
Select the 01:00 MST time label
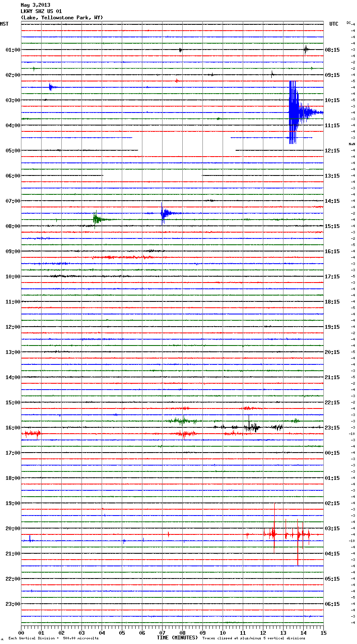[13, 50]
